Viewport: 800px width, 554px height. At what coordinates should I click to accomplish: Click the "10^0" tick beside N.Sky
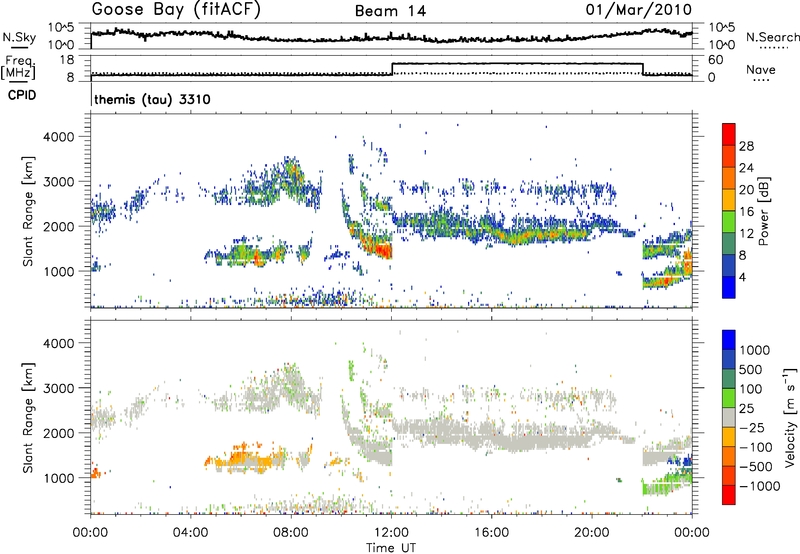[x=61, y=45]
